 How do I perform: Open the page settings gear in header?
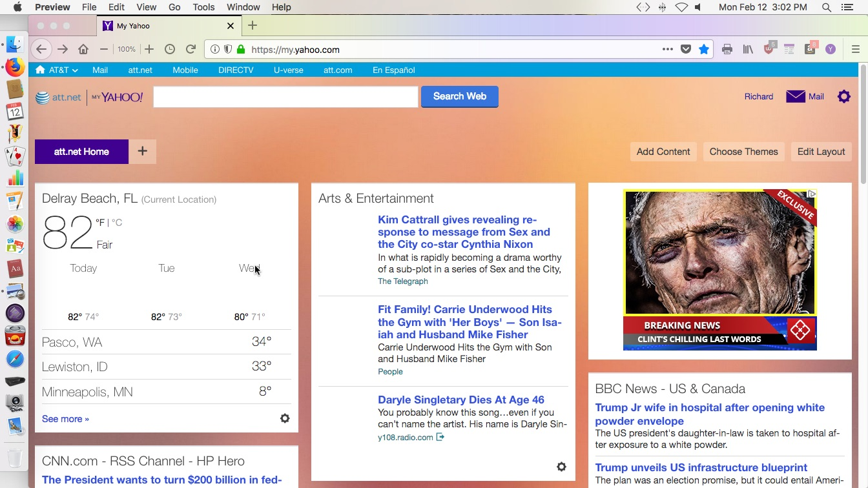[x=843, y=96]
